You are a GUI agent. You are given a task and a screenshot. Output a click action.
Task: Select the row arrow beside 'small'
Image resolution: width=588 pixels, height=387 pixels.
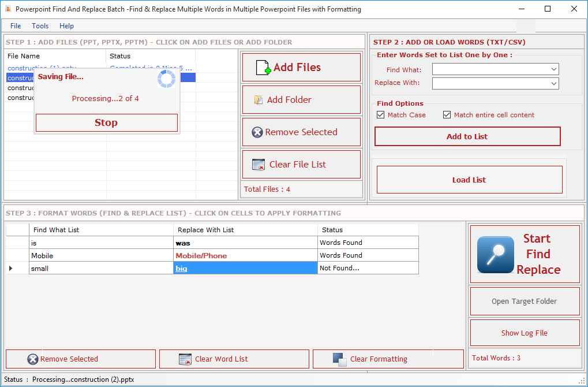10,268
